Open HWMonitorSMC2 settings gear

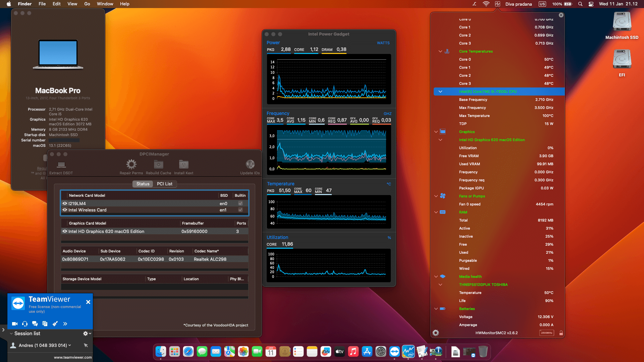pos(435,333)
